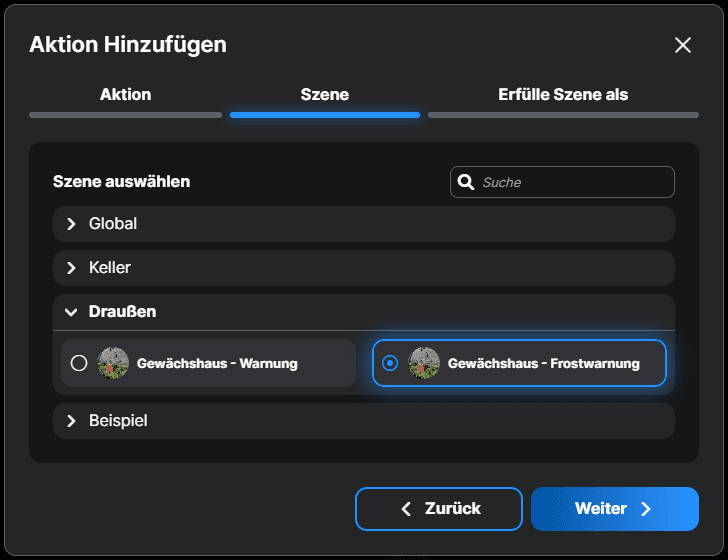Image resolution: width=728 pixels, height=560 pixels.
Task: Select the Gewächshaus - Warnung radio button
Action: click(x=79, y=363)
